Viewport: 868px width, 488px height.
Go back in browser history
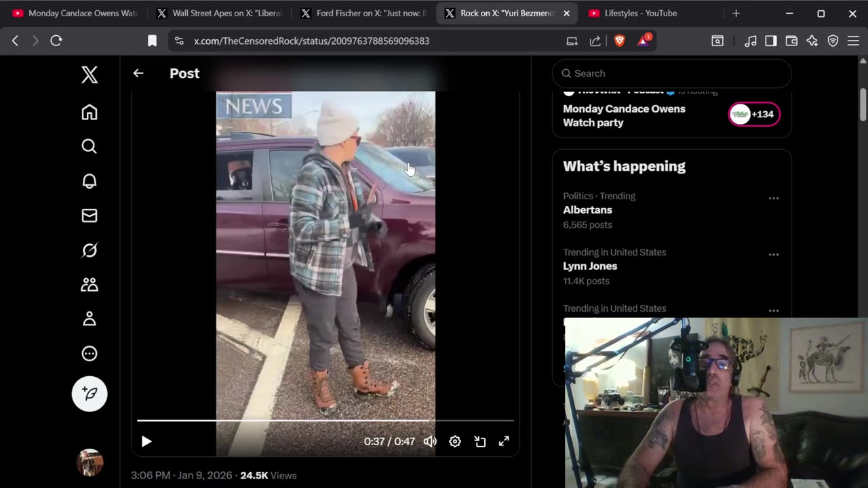[x=15, y=41]
